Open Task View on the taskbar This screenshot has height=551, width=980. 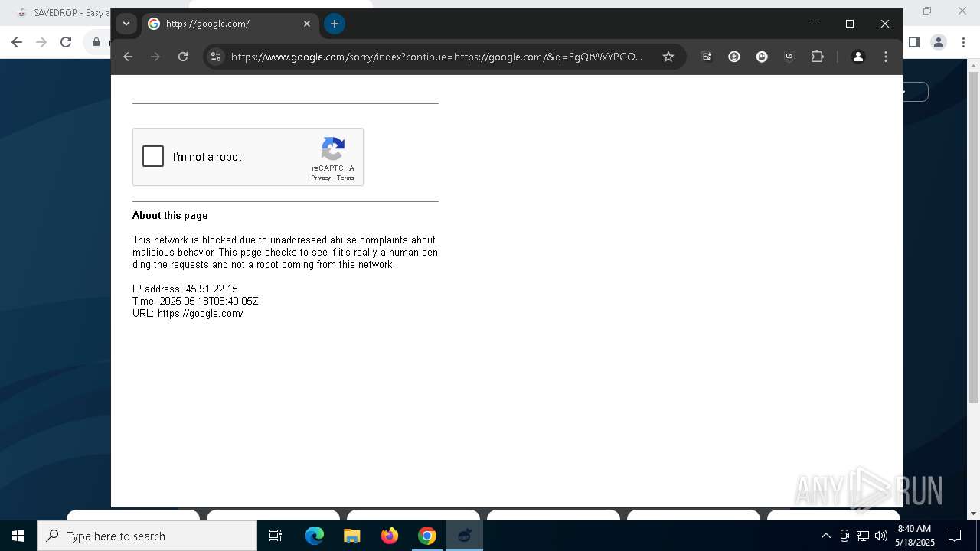click(276, 536)
